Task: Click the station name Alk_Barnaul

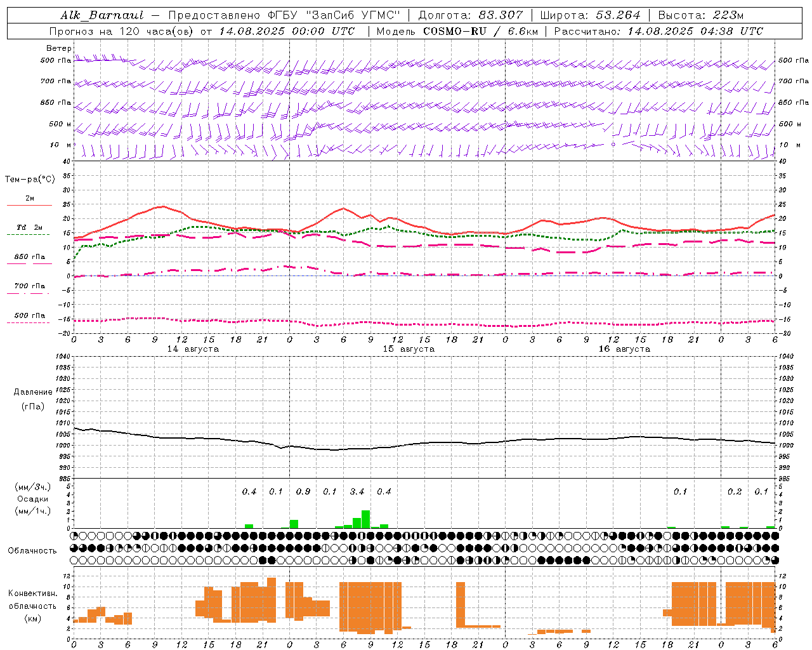Action: pyautogui.click(x=102, y=15)
